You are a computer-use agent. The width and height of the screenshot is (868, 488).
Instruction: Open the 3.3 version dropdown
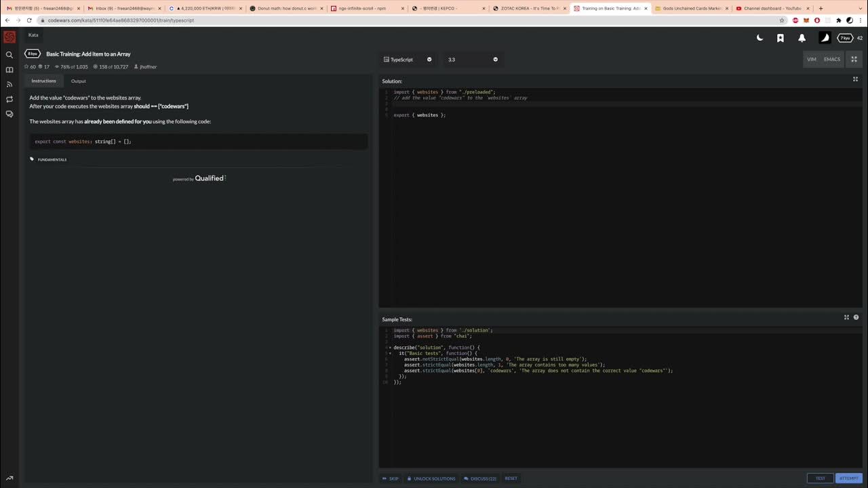(472, 60)
